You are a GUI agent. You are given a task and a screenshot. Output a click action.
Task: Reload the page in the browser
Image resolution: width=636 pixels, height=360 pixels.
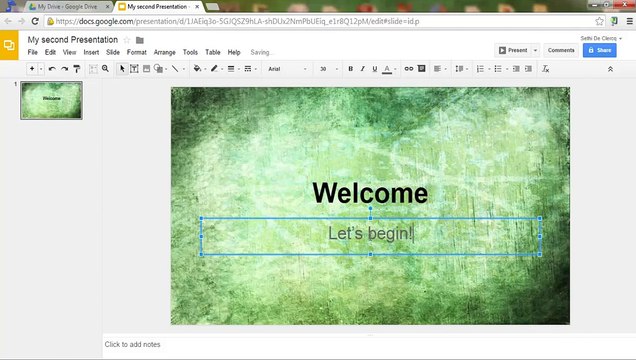point(35,21)
